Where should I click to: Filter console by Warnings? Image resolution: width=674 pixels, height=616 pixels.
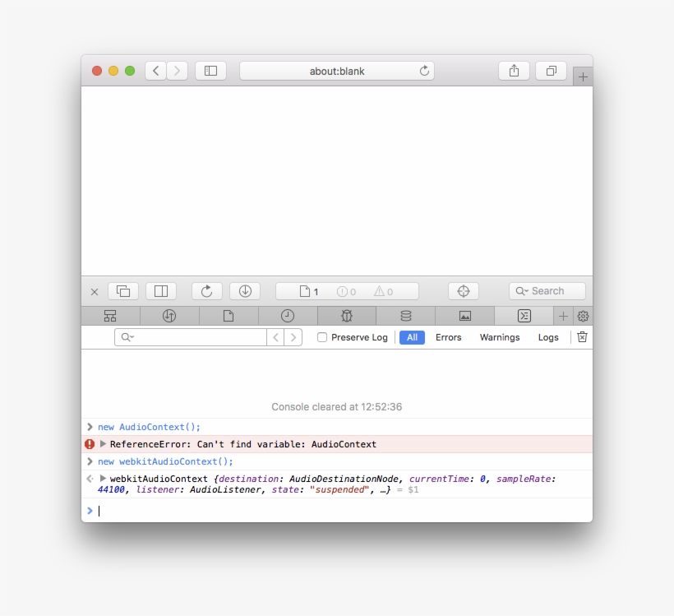[x=500, y=337]
